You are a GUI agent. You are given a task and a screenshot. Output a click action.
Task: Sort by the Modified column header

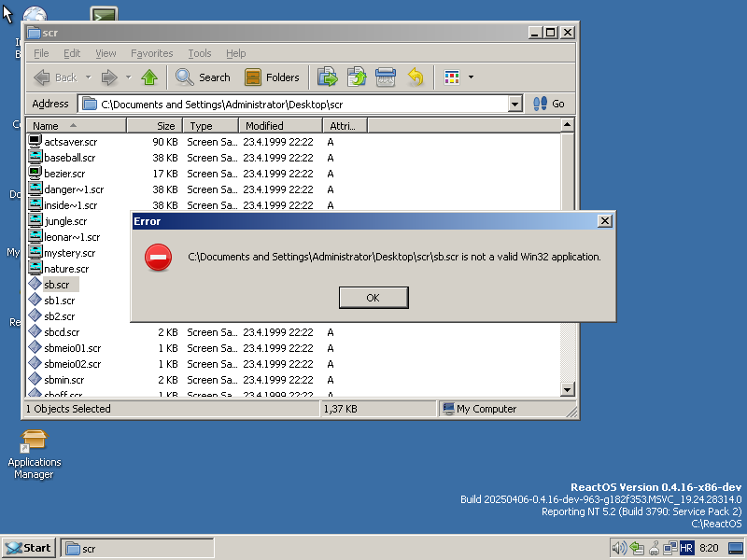tap(281, 126)
